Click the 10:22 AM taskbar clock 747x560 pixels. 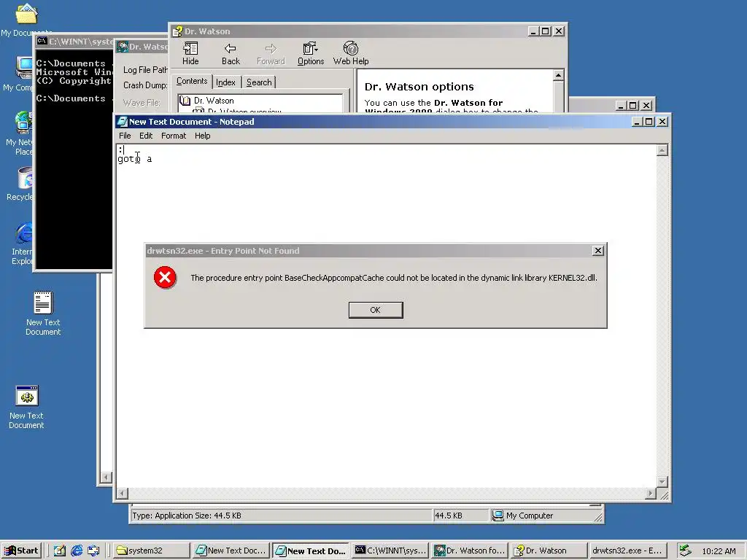(719, 551)
